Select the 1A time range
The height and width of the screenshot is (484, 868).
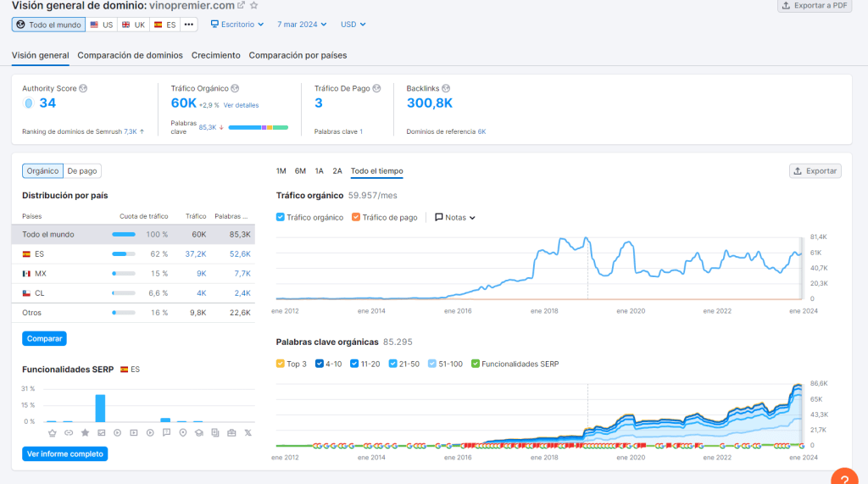pos(319,171)
